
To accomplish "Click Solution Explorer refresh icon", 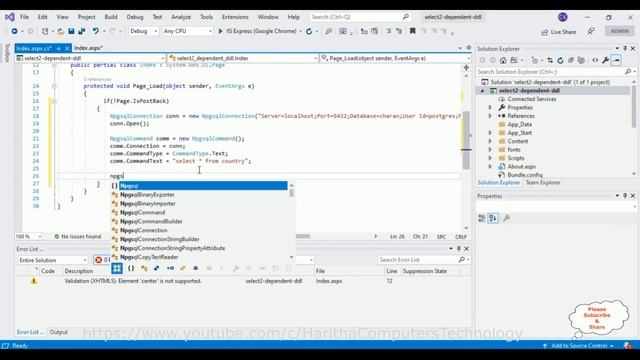I will pos(560,60).
